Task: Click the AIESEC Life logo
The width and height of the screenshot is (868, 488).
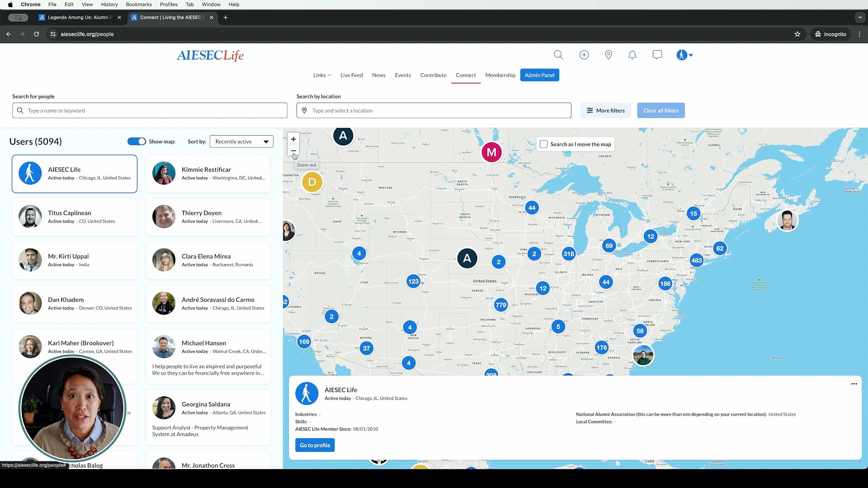Action: (210, 55)
